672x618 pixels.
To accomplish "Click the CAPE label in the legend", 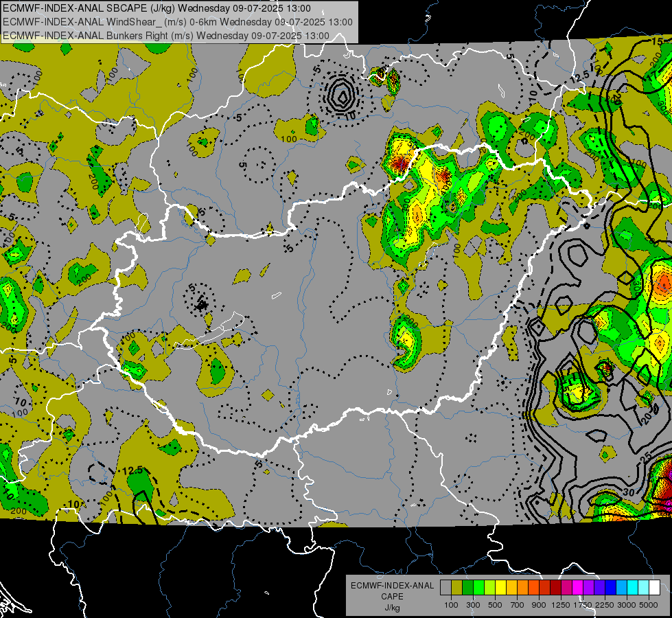I will pos(392,596).
